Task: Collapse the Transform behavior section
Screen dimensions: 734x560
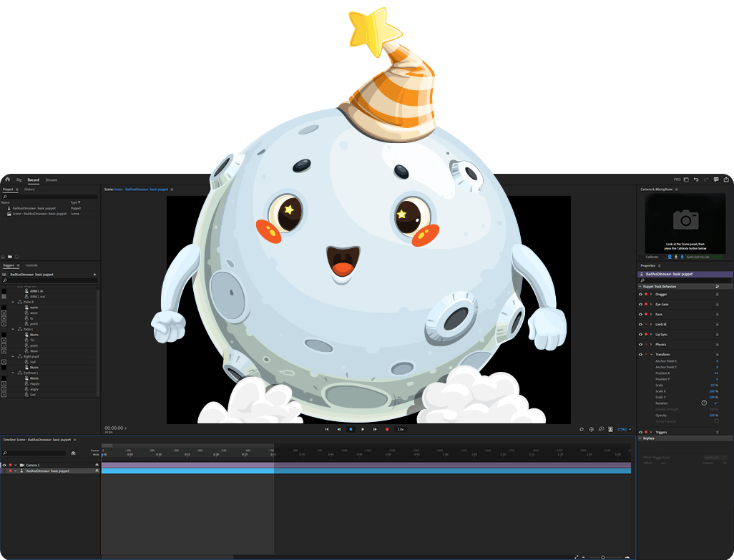Action: coord(651,354)
